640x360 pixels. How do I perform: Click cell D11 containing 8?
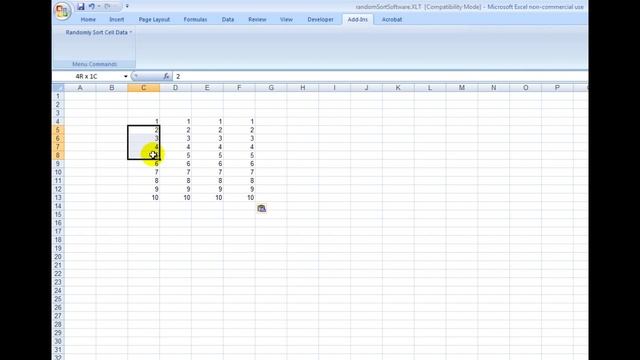click(x=176, y=181)
